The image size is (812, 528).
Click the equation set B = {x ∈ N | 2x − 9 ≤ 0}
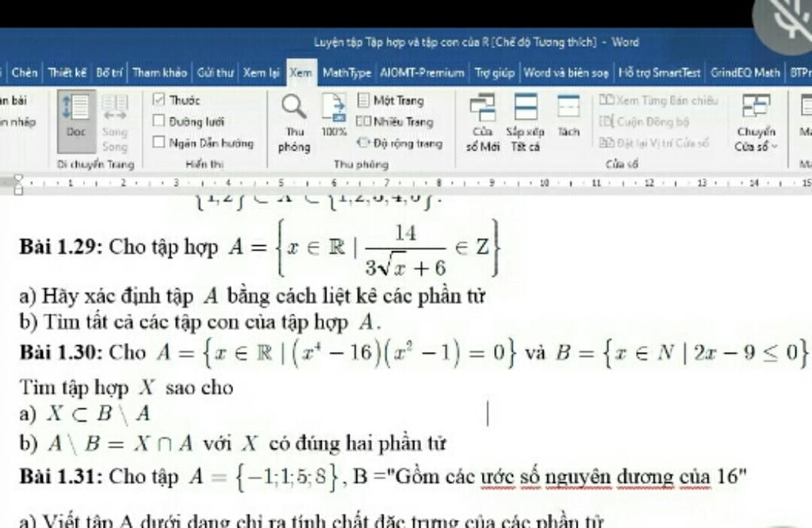(x=681, y=353)
